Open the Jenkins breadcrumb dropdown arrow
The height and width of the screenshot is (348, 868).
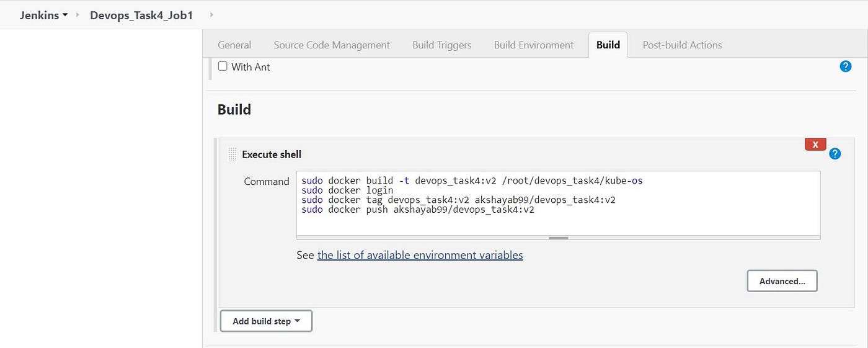coord(65,15)
